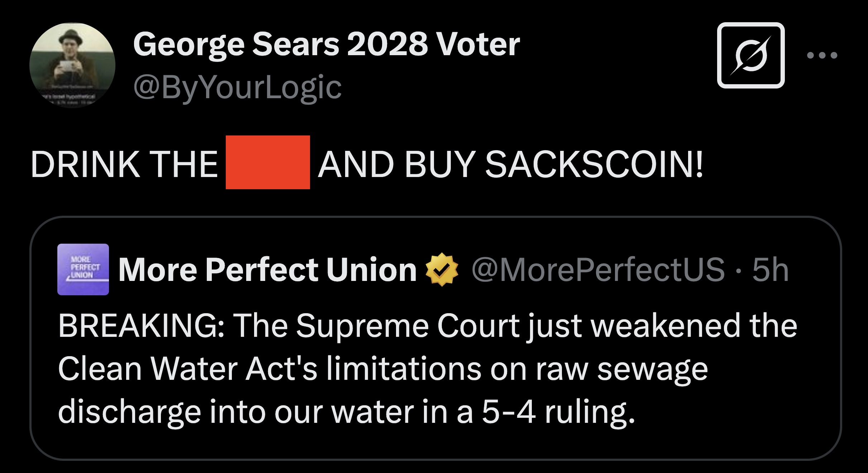This screenshot has height=473, width=868.
Task: Open George Sears profile avatar photo
Action: pos(72,65)
